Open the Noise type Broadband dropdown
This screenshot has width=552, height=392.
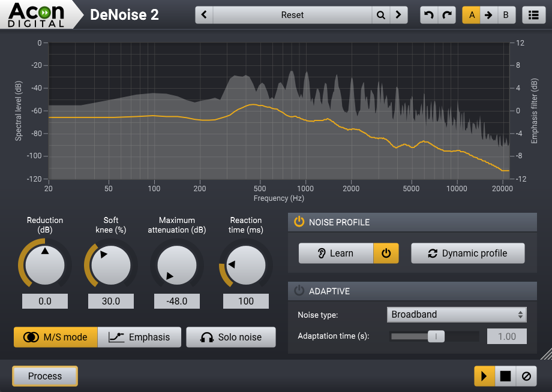pos(457,314)
